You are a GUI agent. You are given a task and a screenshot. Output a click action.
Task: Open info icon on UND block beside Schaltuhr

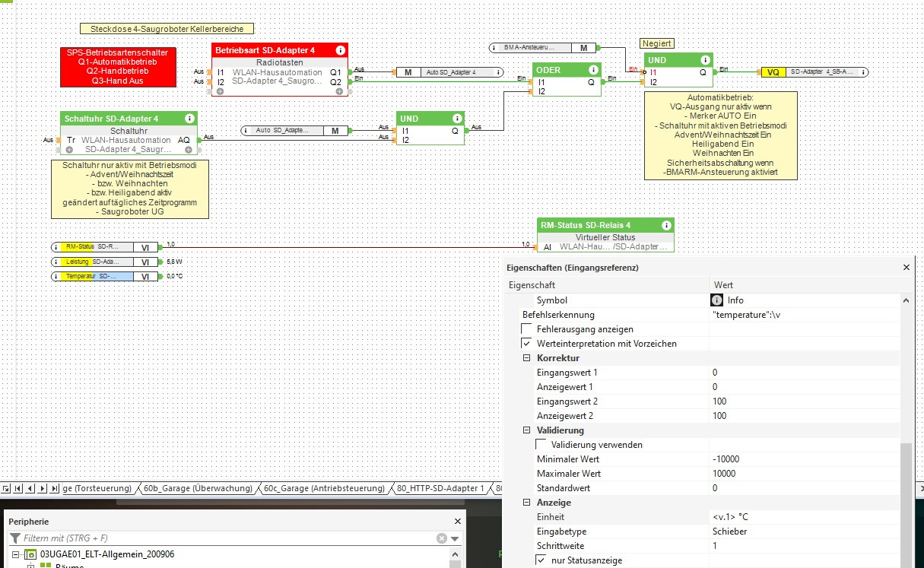pyautogui.click(x=457, y=119)
